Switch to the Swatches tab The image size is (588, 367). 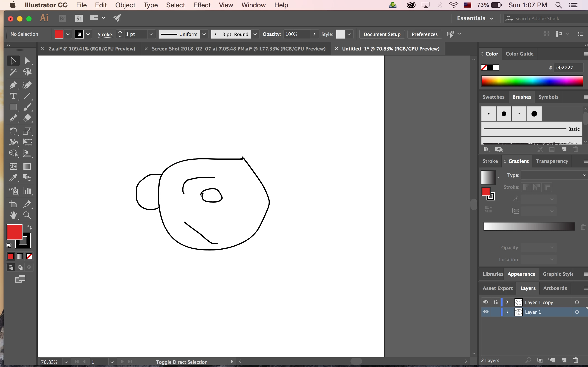pos(493,97)
